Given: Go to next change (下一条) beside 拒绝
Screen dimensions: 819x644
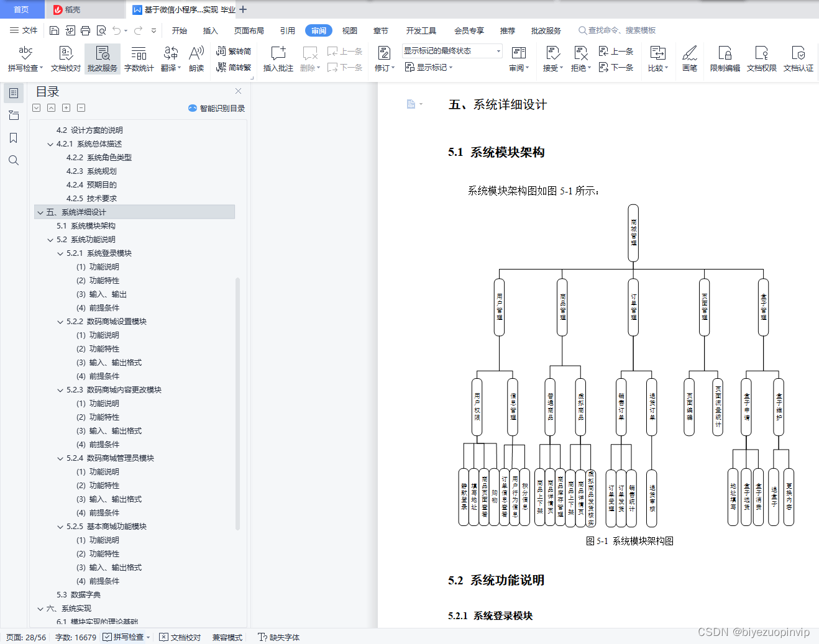Looking at the screenshot, I should [x=616, y=67].
